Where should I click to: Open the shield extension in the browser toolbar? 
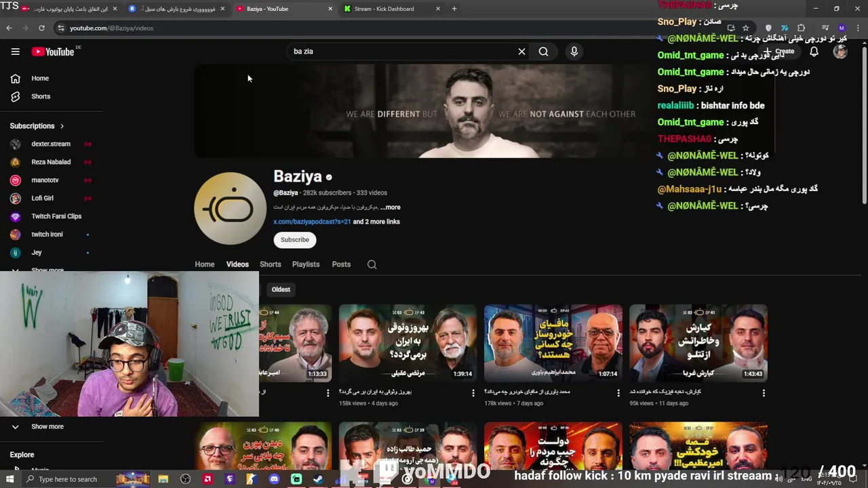pos(768,28)
